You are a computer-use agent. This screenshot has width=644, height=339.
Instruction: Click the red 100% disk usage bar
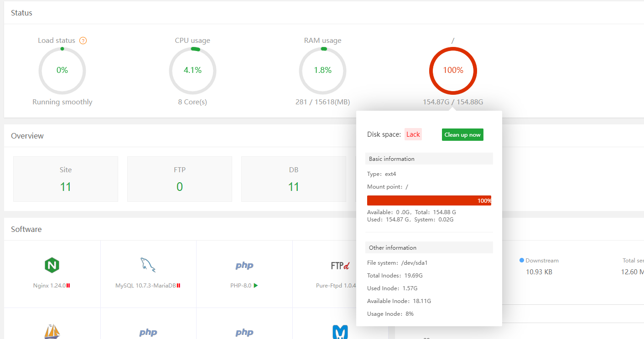pyautogui.click(x=429, y=200)
